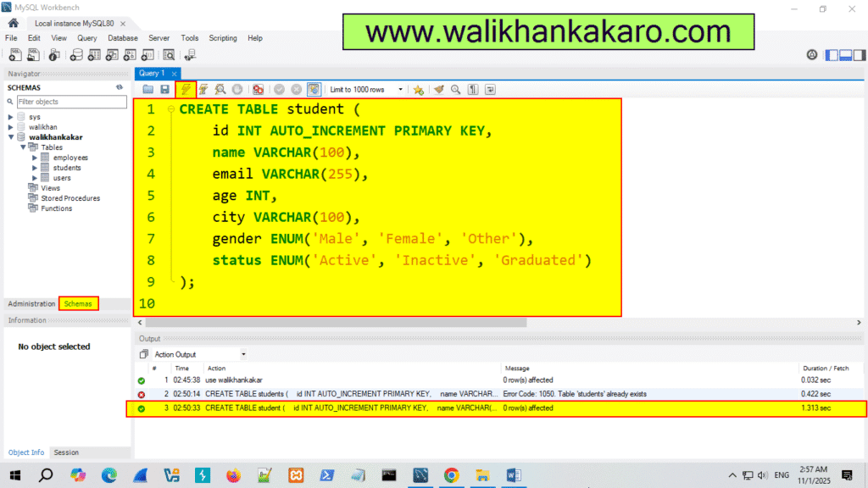Open the Create New Schema icon
Screen dimensions: 868x488
[75, 54]
